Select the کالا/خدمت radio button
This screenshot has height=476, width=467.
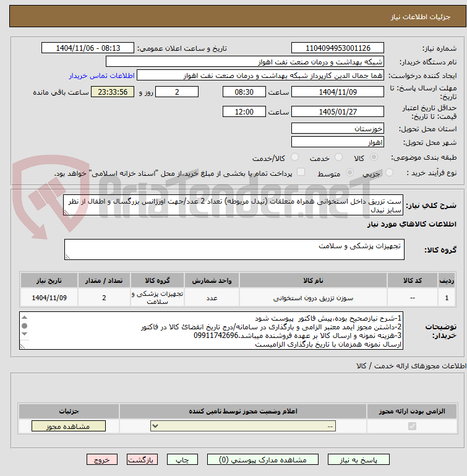(294, 157)
